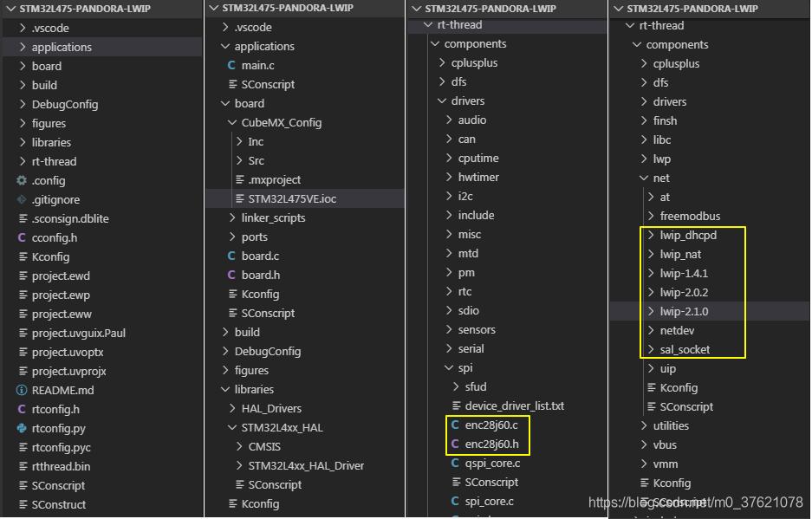Click the C icon next to qspi_core.c

455,463
